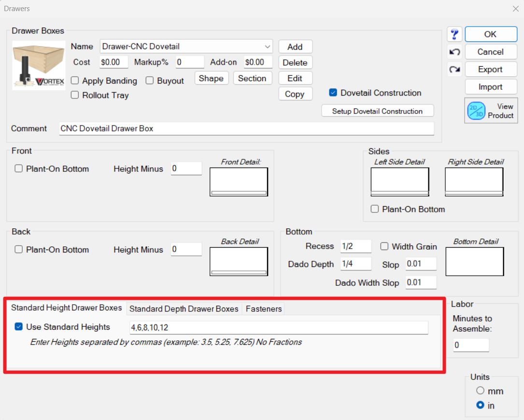Open the Bottom Detail preview box
The image size is (524, 420).
pyautogui.click(x=474, y=262)
